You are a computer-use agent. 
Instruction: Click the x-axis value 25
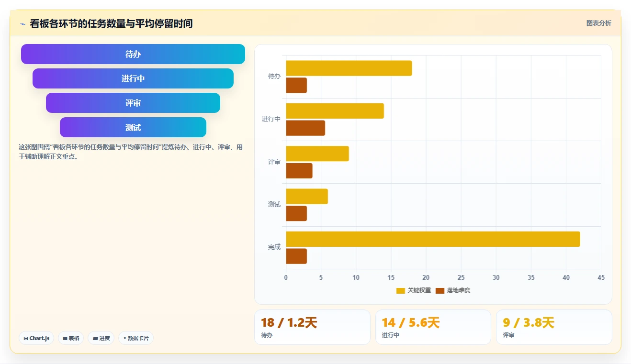(461, 278)
